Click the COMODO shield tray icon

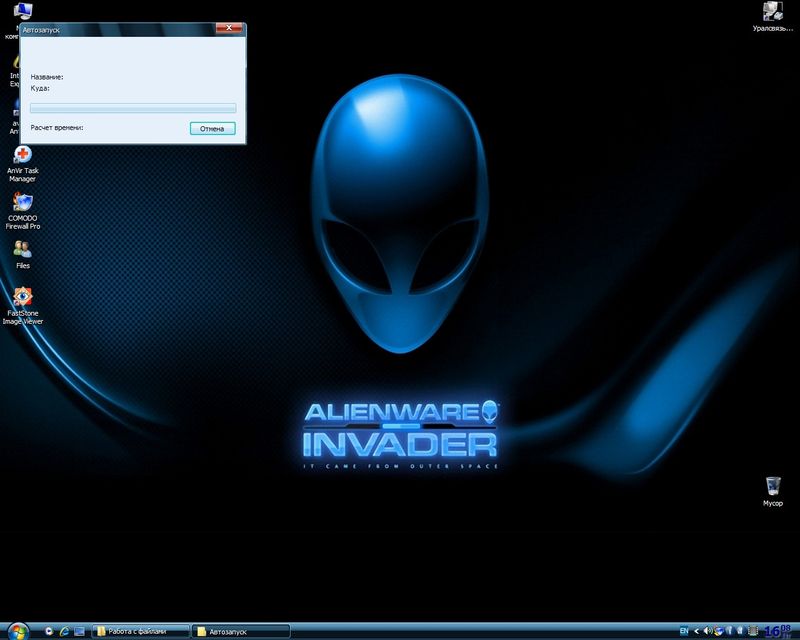[719, 631]
